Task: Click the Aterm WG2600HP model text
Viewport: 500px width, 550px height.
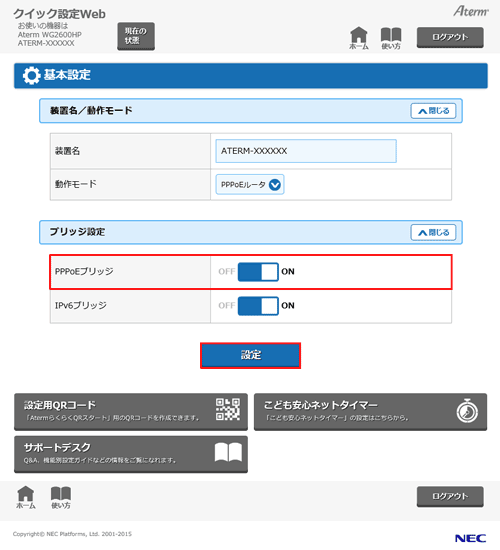Action: (x=50, y=35)
